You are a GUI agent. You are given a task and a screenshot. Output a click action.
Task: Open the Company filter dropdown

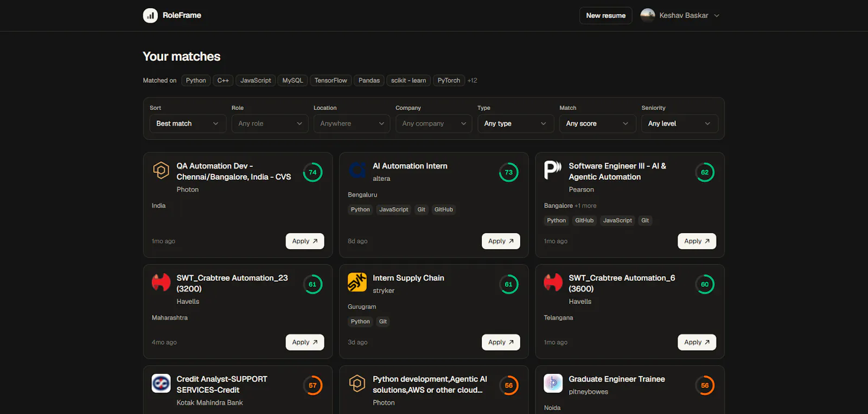pos(433,124)
